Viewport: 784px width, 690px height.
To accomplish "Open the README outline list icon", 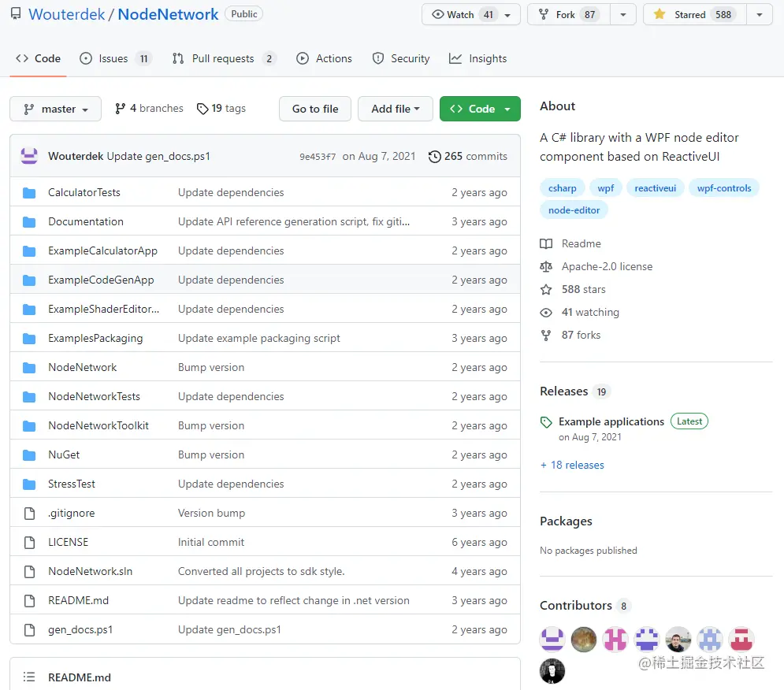I will (x=29, y=677).
